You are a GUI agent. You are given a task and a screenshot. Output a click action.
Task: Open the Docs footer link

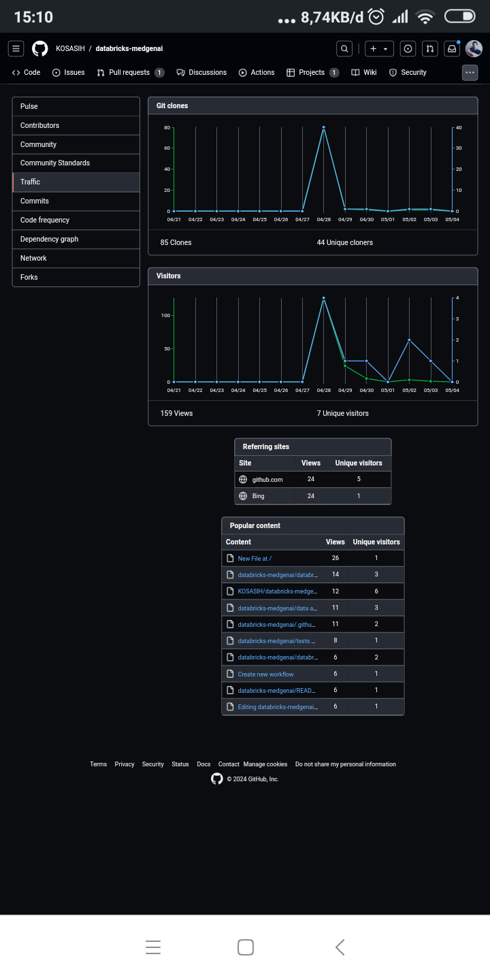click(203, 764)
